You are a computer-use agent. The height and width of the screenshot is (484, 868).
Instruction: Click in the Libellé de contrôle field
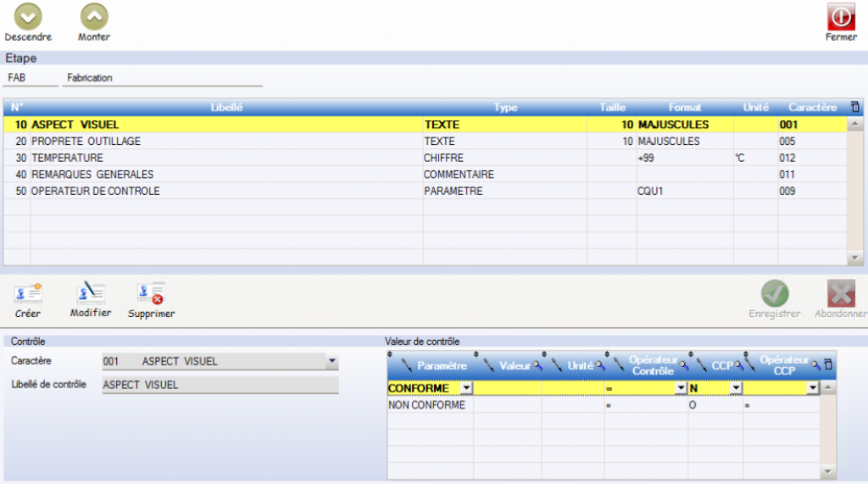(220, 385)
